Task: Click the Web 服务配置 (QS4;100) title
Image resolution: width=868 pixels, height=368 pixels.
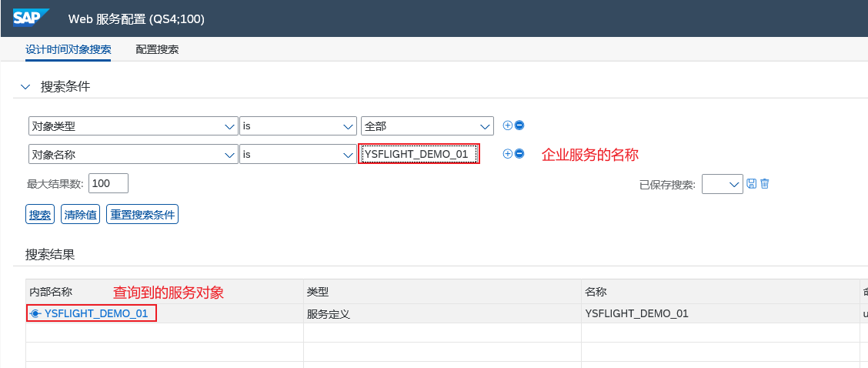Action: point(136,18)
